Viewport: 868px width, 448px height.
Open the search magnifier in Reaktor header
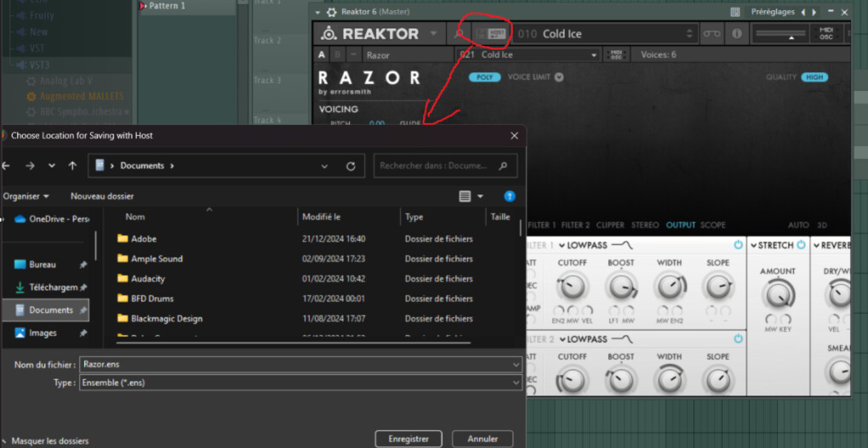click(460, 34)
